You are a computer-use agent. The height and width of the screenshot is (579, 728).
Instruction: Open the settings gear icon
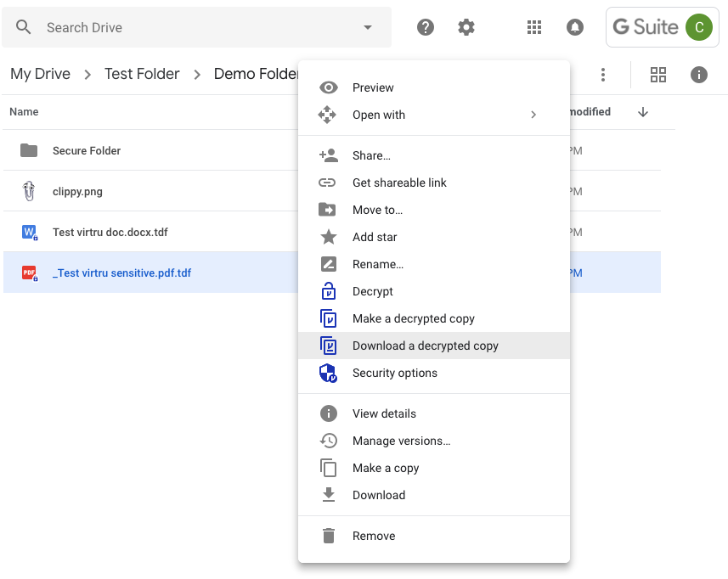[466, 27]
